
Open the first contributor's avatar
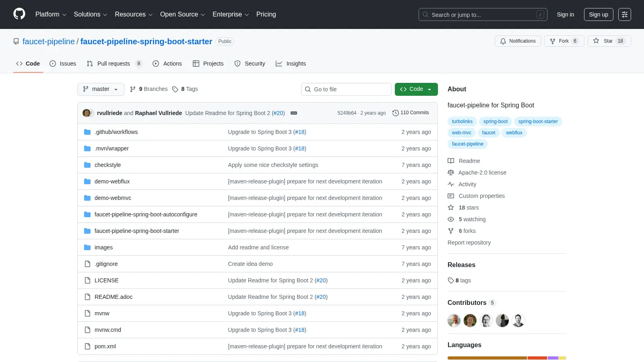[x=454, y=321]
